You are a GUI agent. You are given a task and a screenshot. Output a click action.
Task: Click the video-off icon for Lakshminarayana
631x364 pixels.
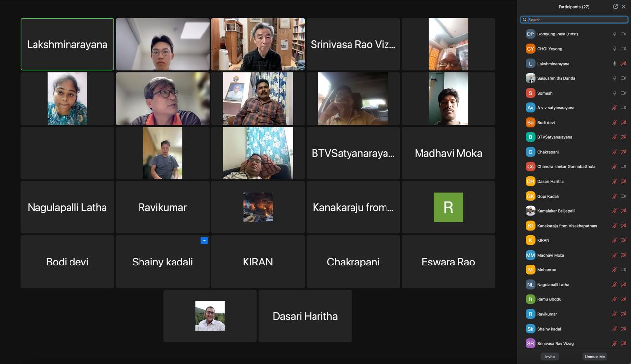coord(623,64)
